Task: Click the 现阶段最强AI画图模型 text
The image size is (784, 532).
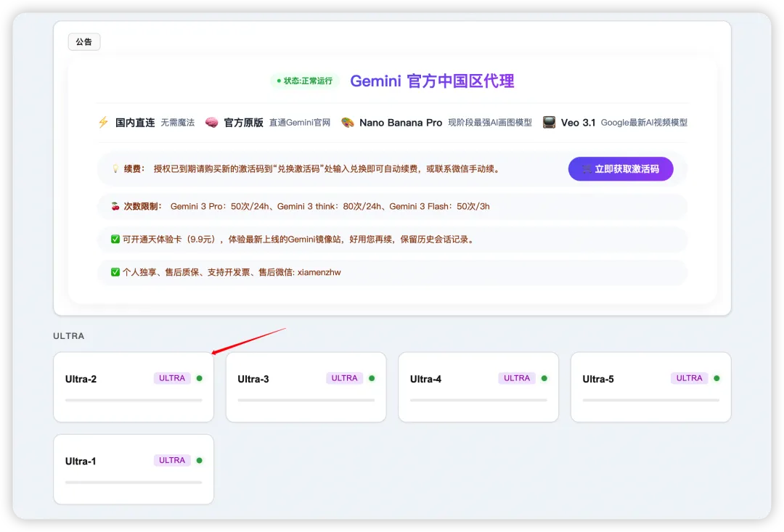Action: tap(490, 123)
